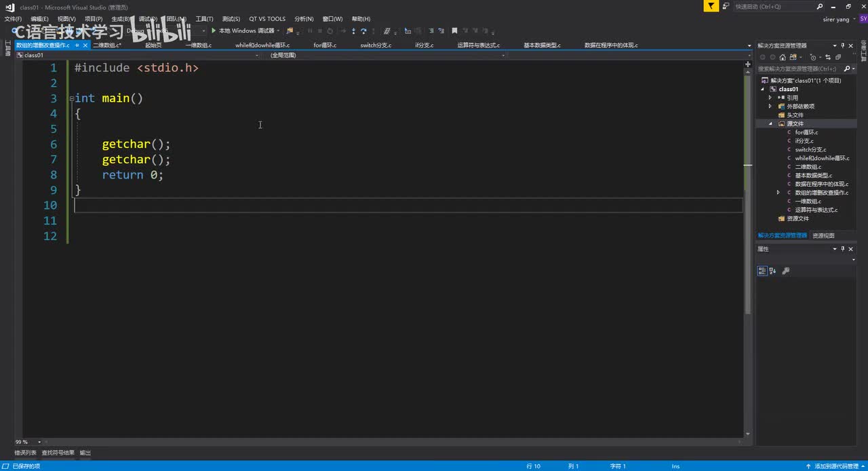
Task: Click the property pages wrench icon
Action: coord(786,271)
